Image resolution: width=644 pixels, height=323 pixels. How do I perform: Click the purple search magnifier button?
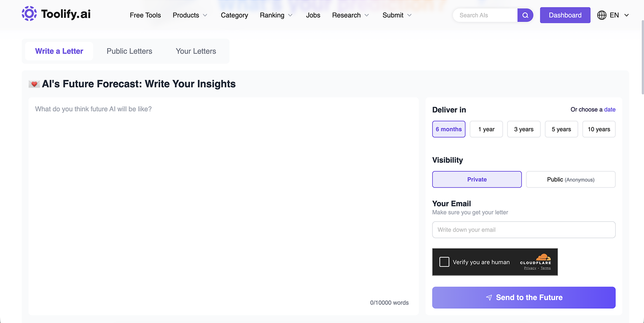pyautogui.click(x=525, y=15)
